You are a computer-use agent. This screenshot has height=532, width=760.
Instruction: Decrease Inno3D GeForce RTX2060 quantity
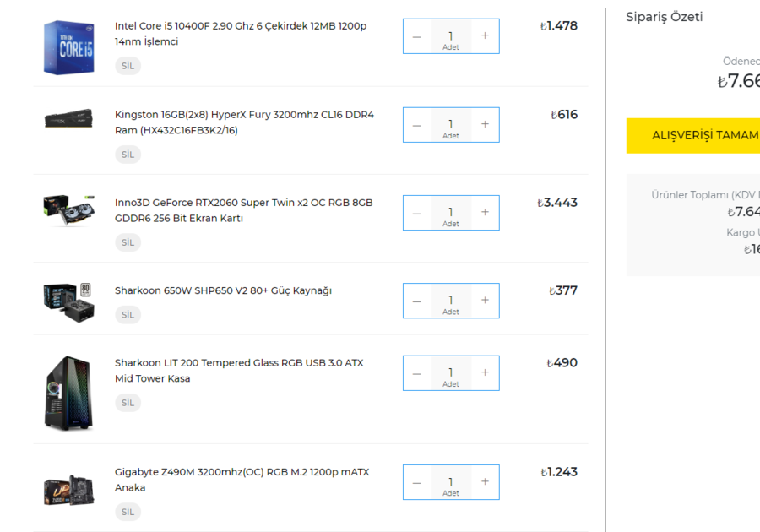coord(417,213)
